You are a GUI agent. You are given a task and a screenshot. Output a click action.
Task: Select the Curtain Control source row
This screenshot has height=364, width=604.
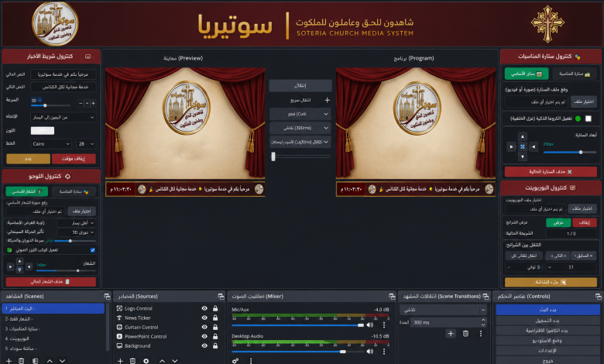coord(167,327)
